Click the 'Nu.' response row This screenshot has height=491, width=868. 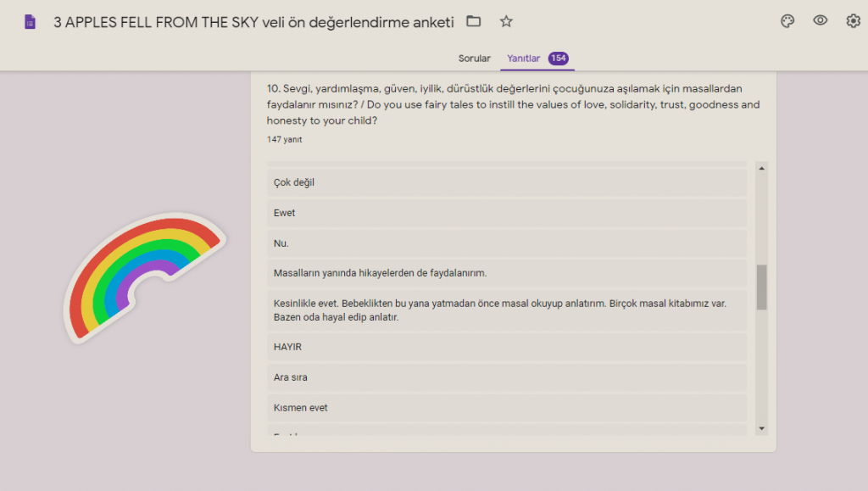pos(507,243)
